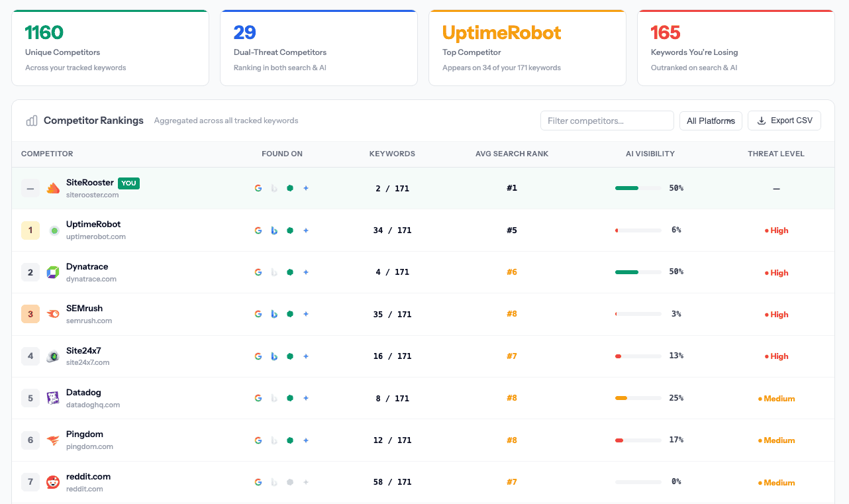Click the Medium threat label for Datadog
Viewport: 849px width, 504px height.
point(776,399)
